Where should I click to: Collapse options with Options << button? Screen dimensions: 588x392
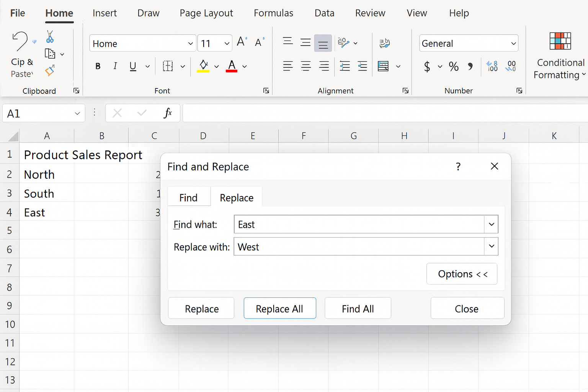click(x=462, y=274)
